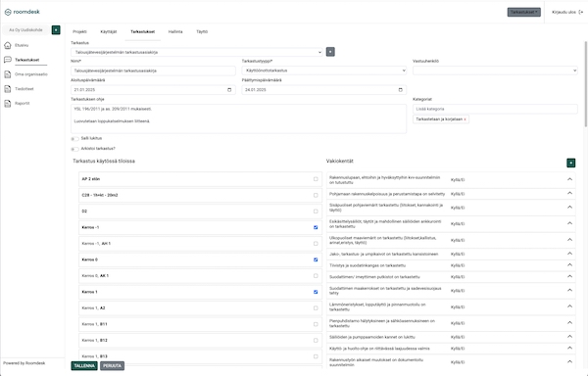Check Kerros 1, A2 checkbox
Image resolution: width=588 pixels, height=376 pixels.
pos(316,307)
